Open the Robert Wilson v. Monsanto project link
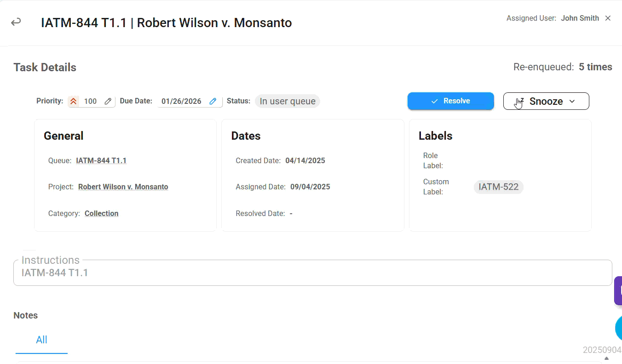The height and width of the screenshot is (364, 622). pyautogui.click(x=123, y=187)
